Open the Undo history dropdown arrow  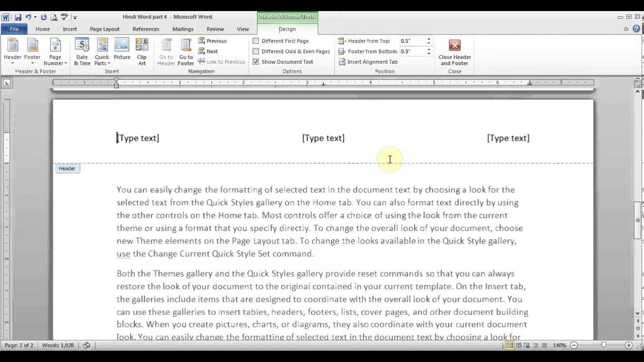point(35,17)
